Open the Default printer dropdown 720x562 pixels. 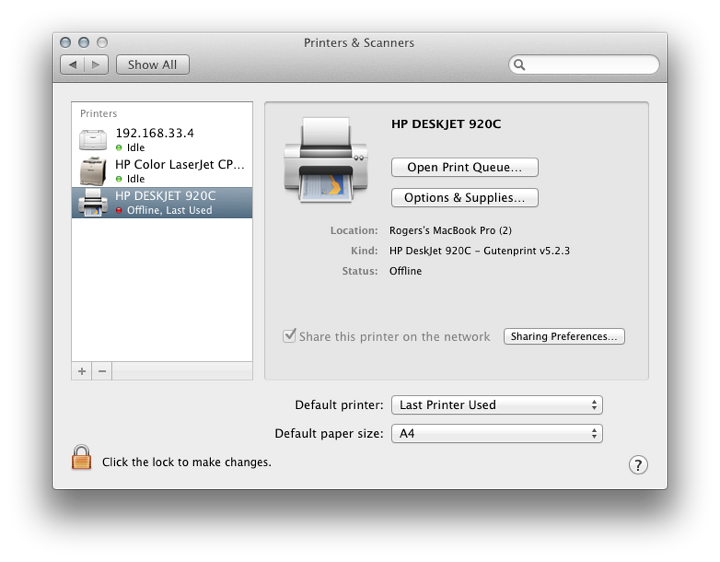(x=496, y=405)
